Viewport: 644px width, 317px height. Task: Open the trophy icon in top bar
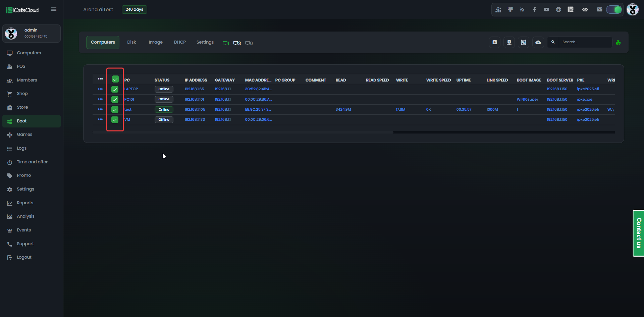tap(510, 9)
